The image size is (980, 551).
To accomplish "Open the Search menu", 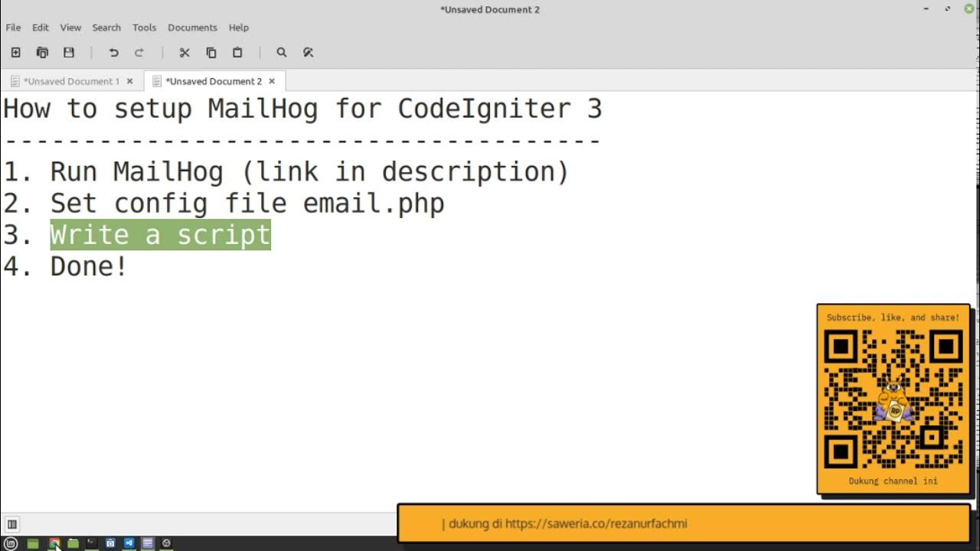I will tap(106, 28).
